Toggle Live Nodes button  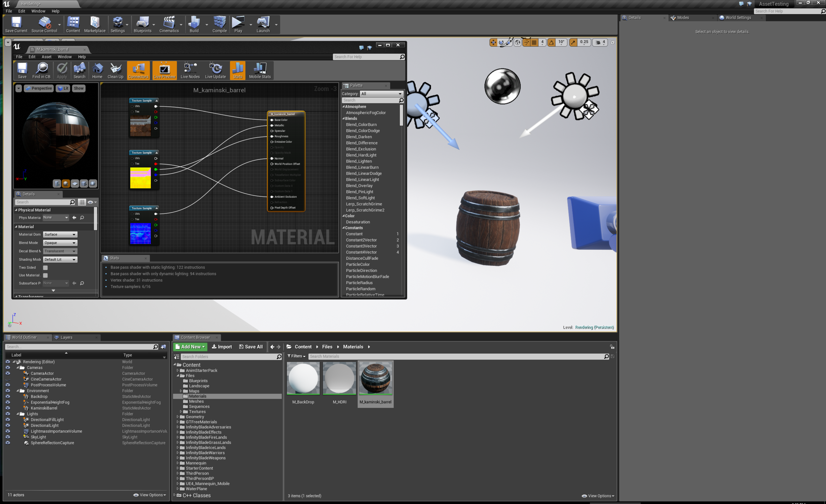point(190,71)
